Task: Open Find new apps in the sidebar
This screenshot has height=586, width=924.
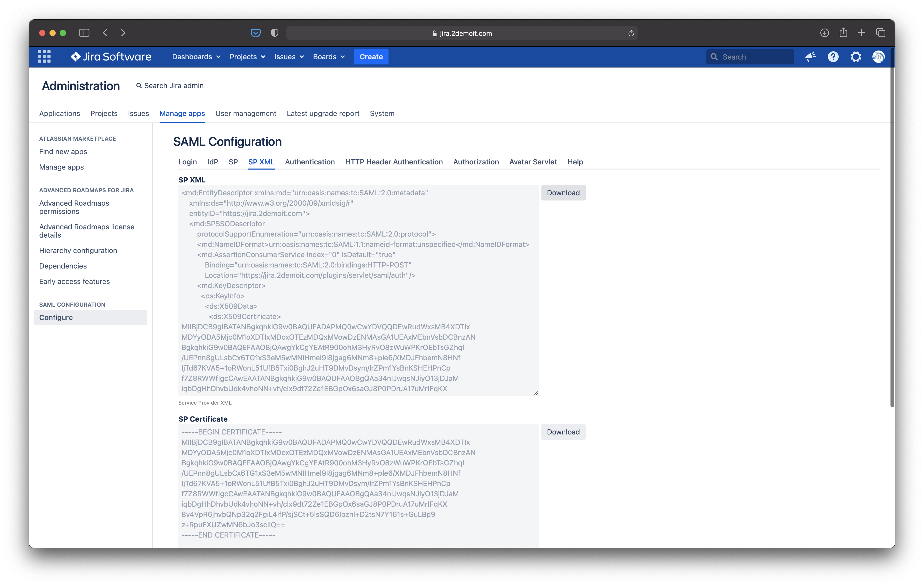Action: pos(63,152)
